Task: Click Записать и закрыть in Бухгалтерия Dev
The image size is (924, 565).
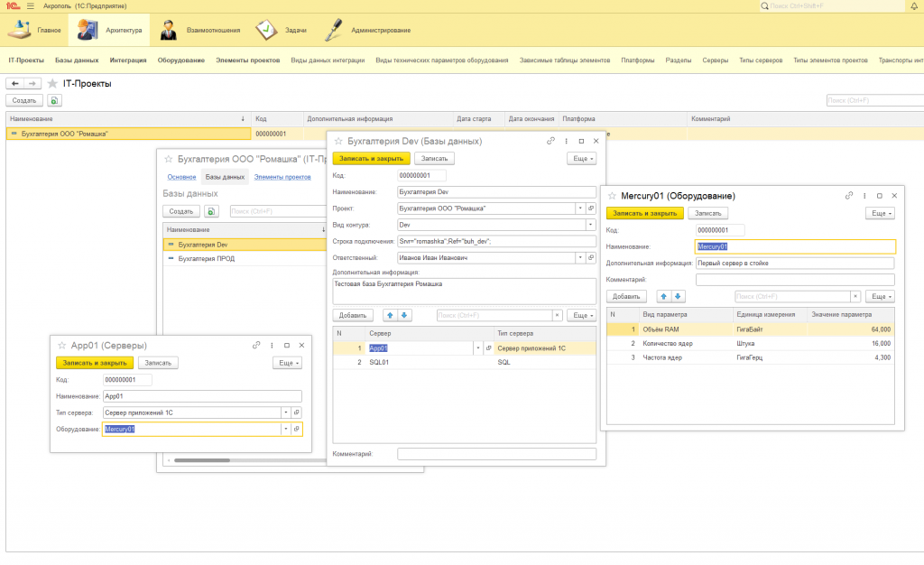Action: pyautogui.click(x=371, y=159)
